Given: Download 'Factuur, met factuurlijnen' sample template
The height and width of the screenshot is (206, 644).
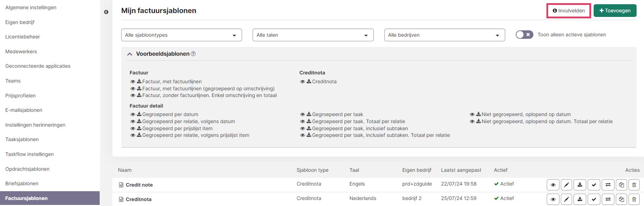Looking at the screenshot, I should [139, 81].
